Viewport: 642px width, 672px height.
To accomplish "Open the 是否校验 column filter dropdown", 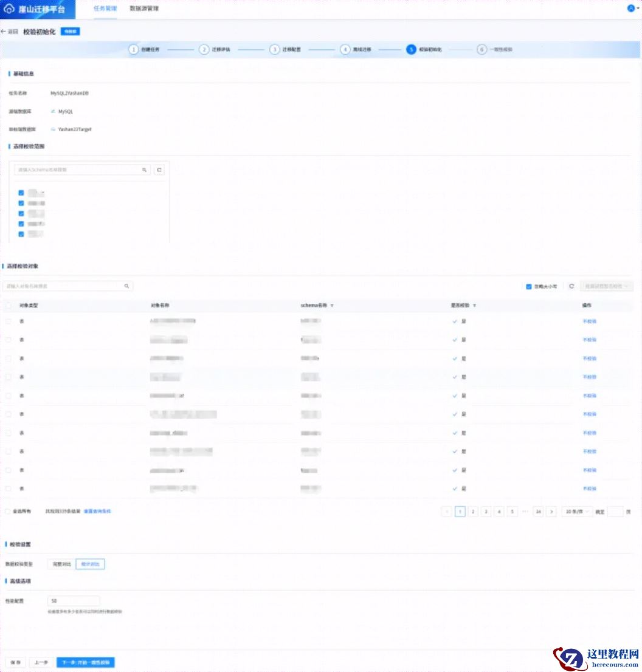I will [474, 306].
